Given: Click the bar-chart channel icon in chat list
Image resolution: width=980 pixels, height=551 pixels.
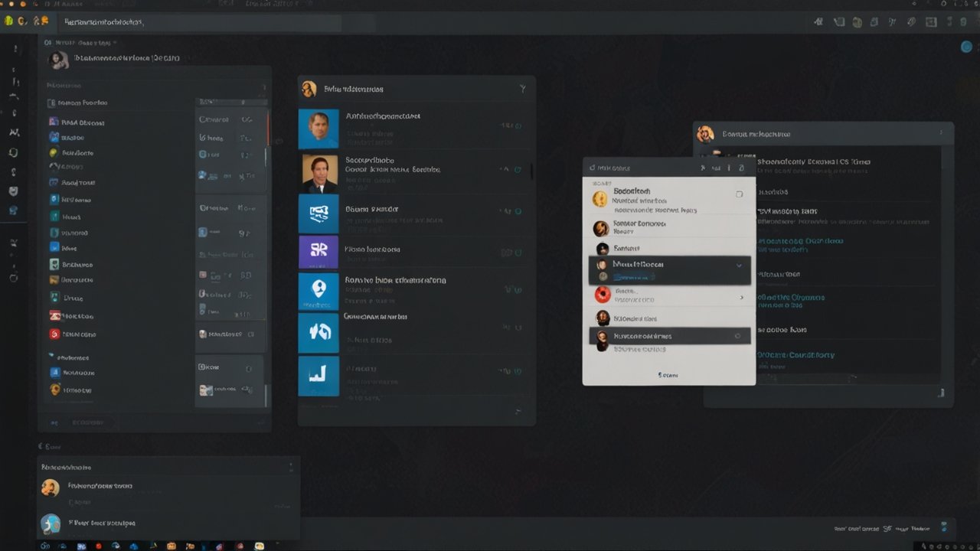Looking at the screenshot, I should pos(319,375).
